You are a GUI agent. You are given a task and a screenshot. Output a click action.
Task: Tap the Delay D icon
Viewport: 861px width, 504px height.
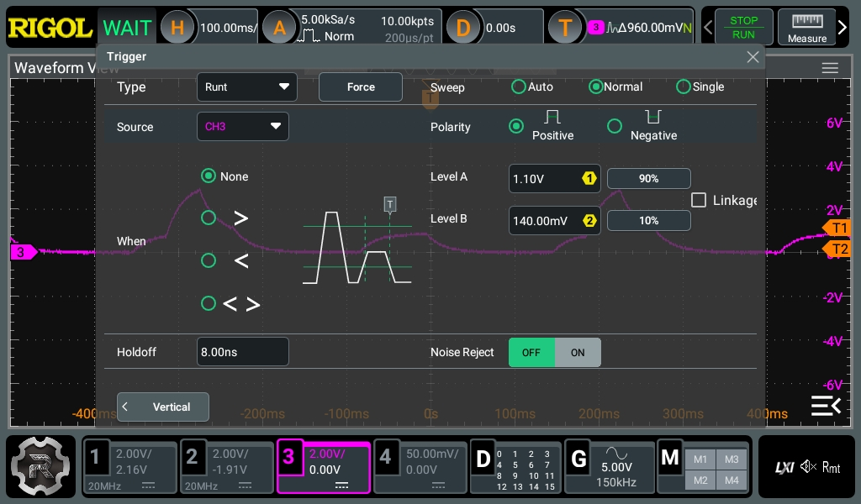tap(462, 28)
